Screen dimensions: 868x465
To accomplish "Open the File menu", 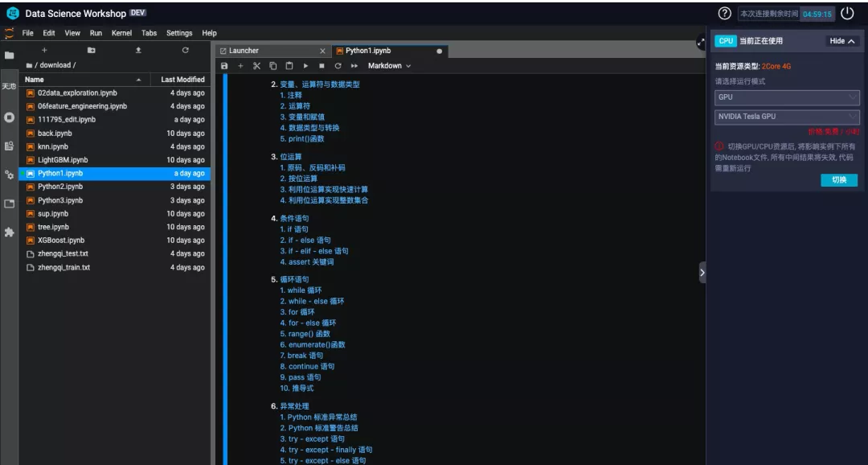I will click(27, 33).
